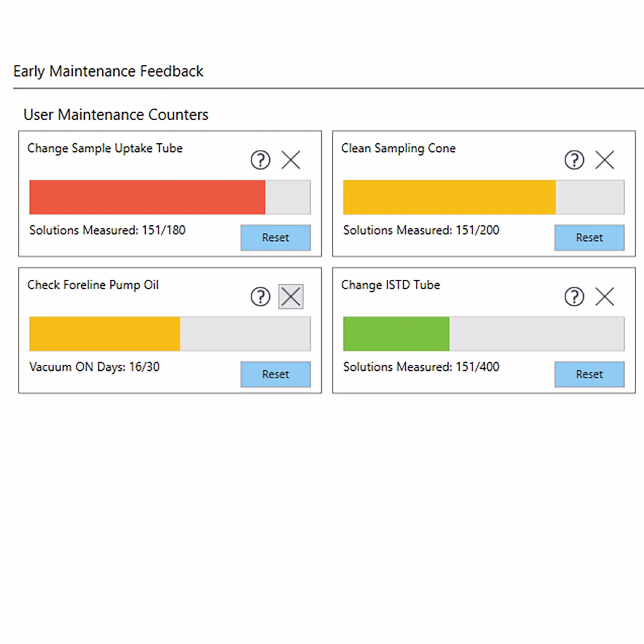Remove the Clean Sampling Cone counter
The image size is (644, 644).
click(605, 160)
